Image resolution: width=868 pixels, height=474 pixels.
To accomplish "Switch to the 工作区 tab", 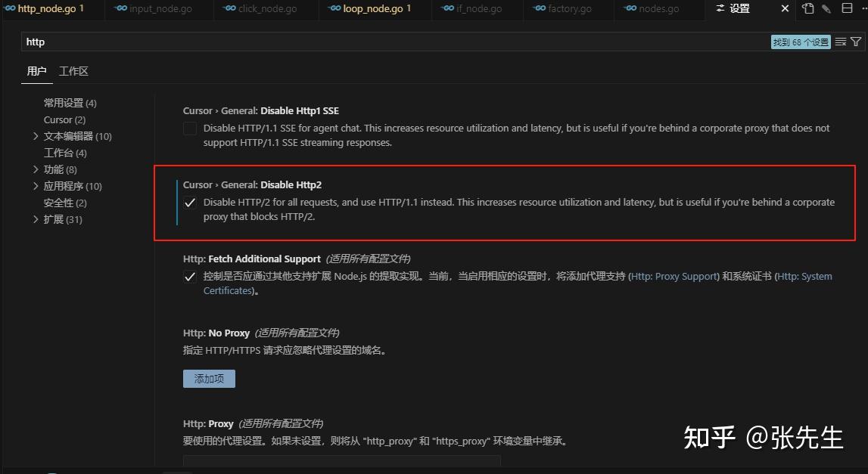I will coord(73,70).
